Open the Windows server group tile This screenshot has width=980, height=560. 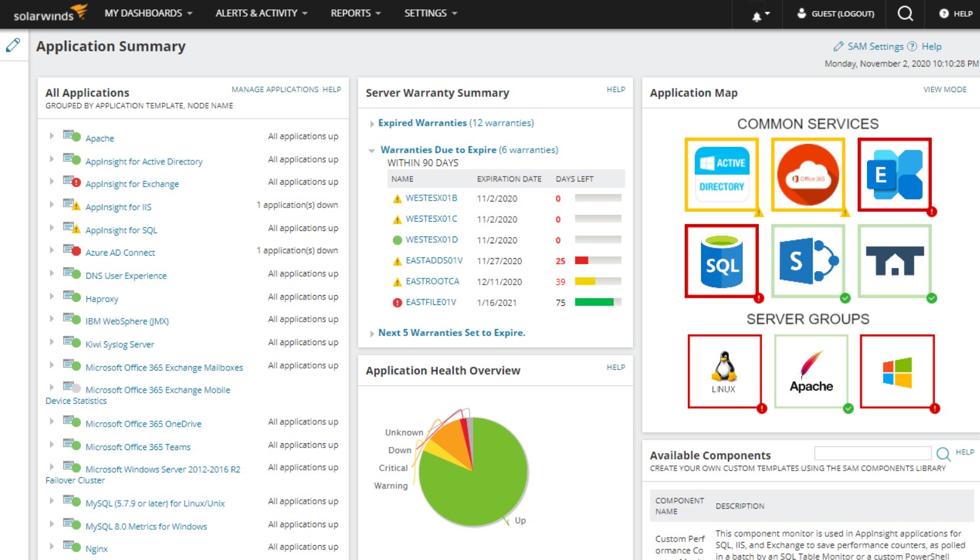(x=897, y=372)
